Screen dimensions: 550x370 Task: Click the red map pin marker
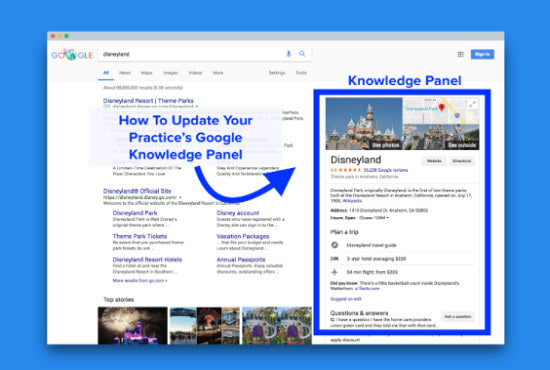442,107
